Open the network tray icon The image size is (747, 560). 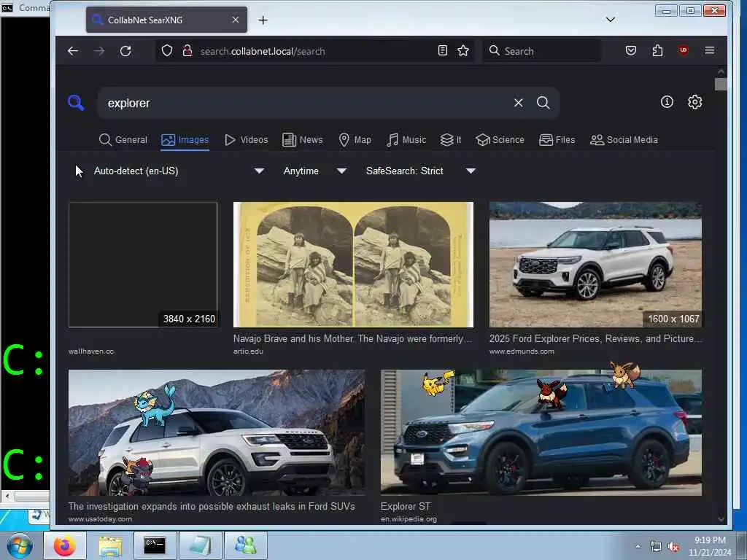(x=656, y=547)
